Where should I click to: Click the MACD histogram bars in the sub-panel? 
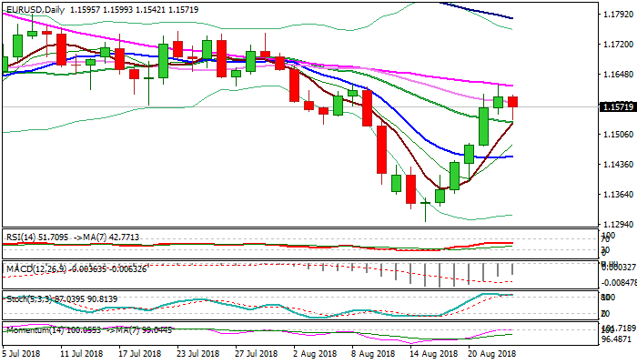[469, 273]
